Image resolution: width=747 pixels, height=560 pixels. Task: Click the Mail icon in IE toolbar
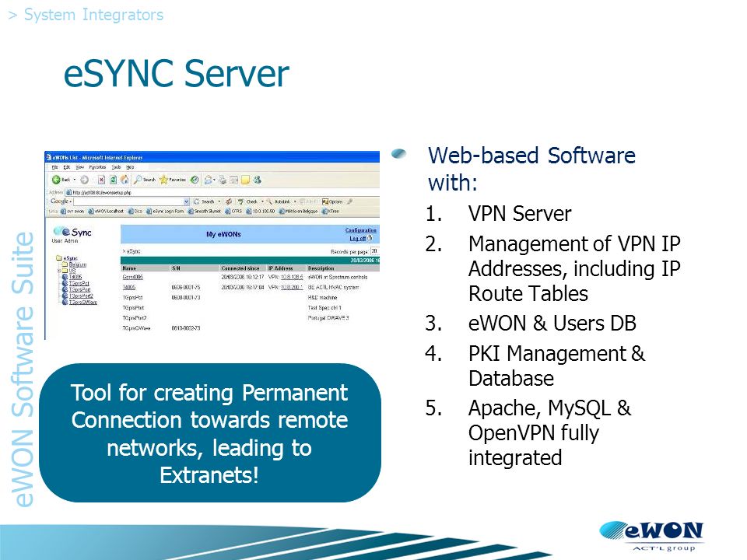click(209, 180)
